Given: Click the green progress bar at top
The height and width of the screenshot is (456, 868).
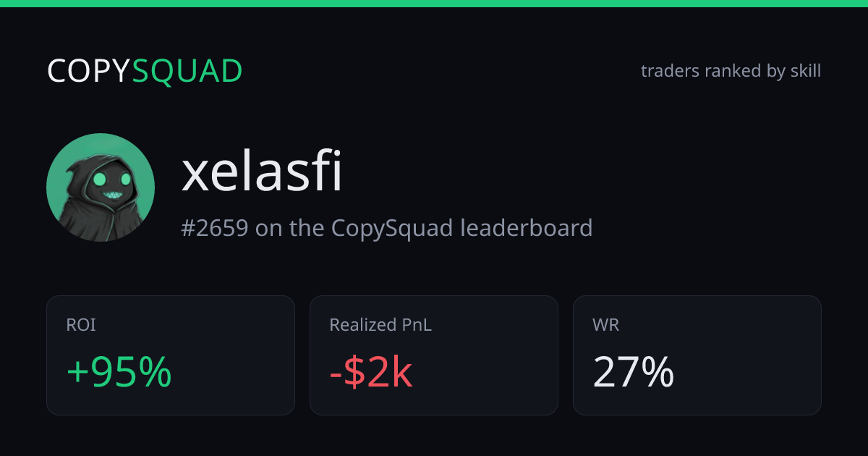Looking at the screenshot, I should (434, 4).
